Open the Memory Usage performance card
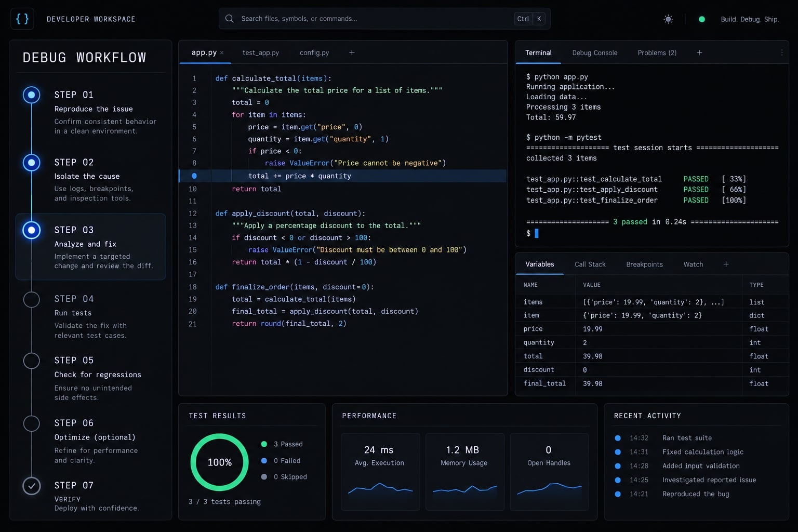The height and width of the screenshot is (532, 798). [464, 472]
